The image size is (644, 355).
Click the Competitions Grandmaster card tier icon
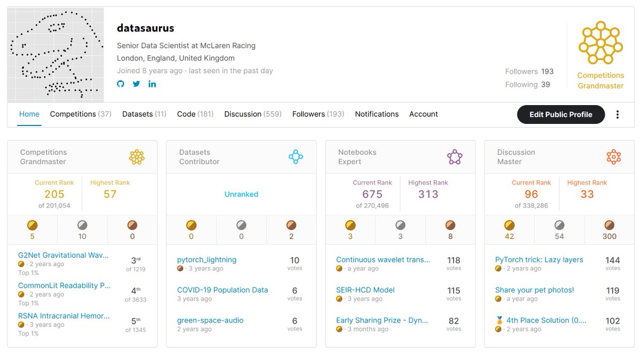point(137,157)
